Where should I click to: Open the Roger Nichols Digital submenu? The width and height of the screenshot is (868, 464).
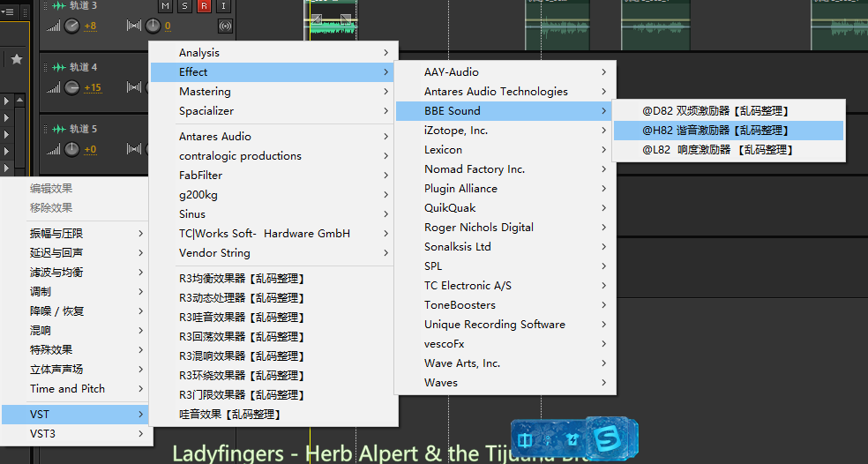[x=504, y=227]
